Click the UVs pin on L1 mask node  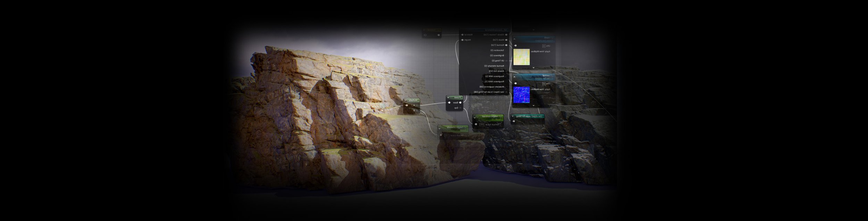[515, 45]
